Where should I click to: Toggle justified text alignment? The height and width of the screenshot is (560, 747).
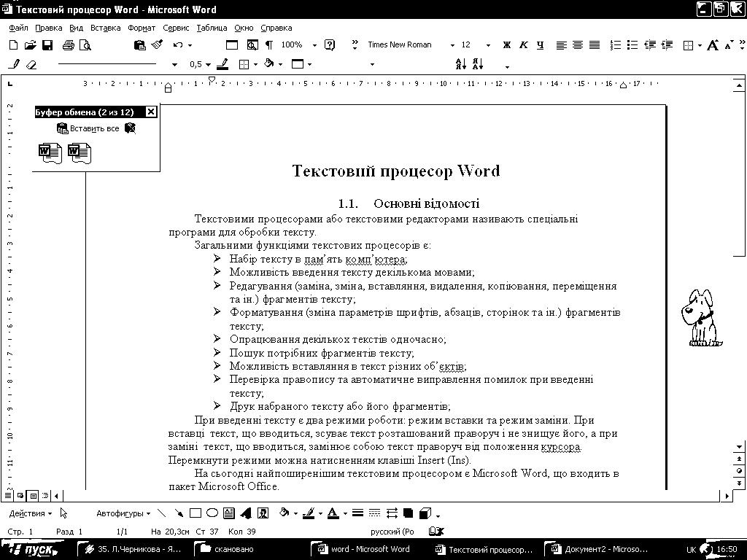595,45
